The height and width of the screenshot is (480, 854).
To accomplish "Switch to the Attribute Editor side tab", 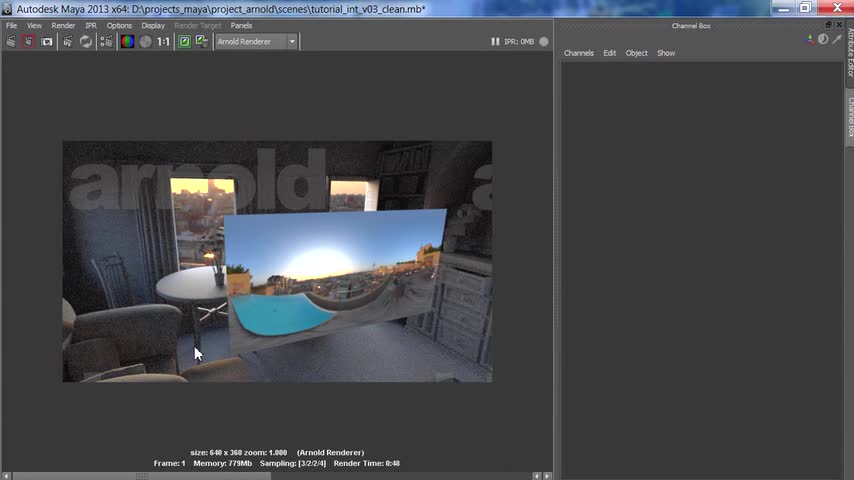I will (850, 53).
